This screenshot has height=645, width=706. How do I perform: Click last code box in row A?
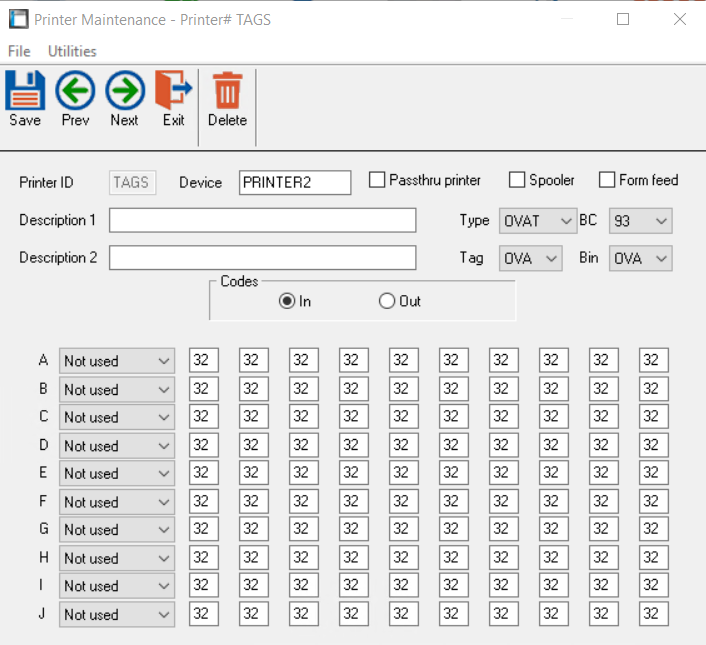[653, 360]
